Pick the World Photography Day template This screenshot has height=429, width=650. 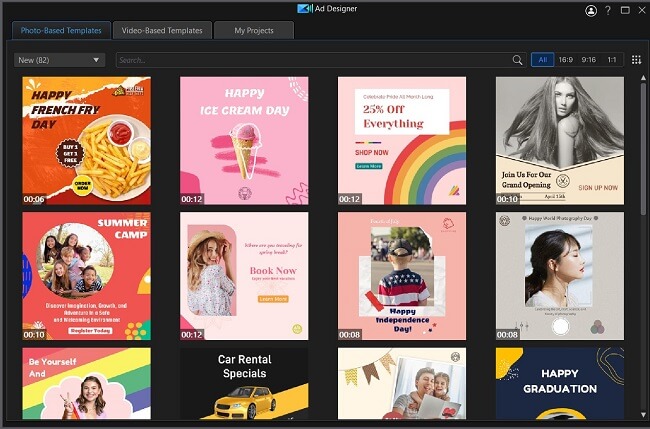560,276
